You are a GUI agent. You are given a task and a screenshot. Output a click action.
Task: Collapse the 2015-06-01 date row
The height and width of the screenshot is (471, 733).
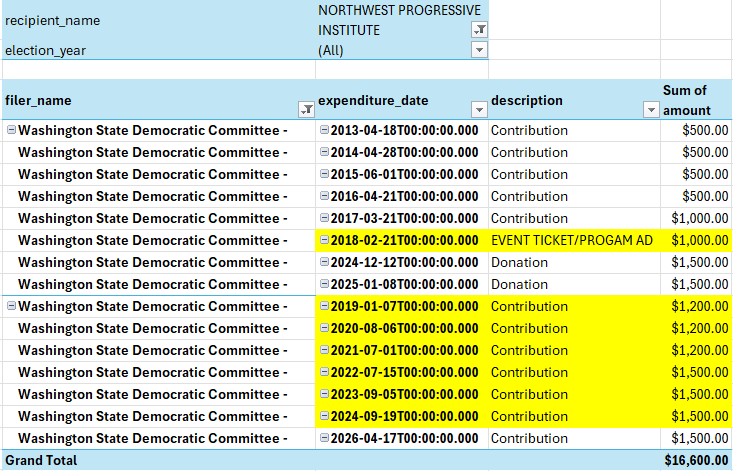pos(324,174)
